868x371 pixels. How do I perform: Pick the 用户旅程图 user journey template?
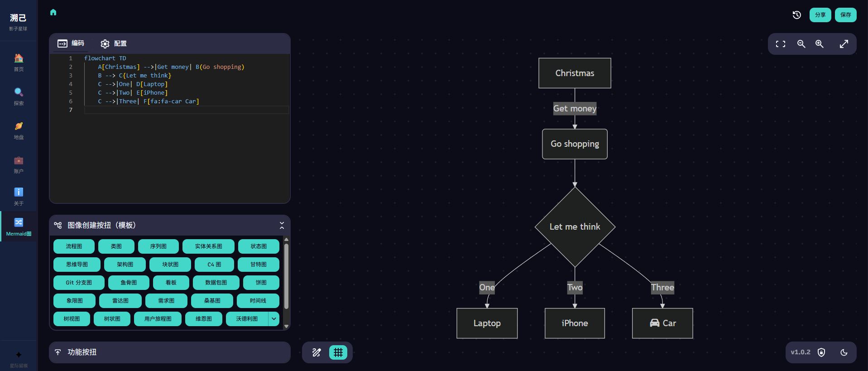coord(158,319)
